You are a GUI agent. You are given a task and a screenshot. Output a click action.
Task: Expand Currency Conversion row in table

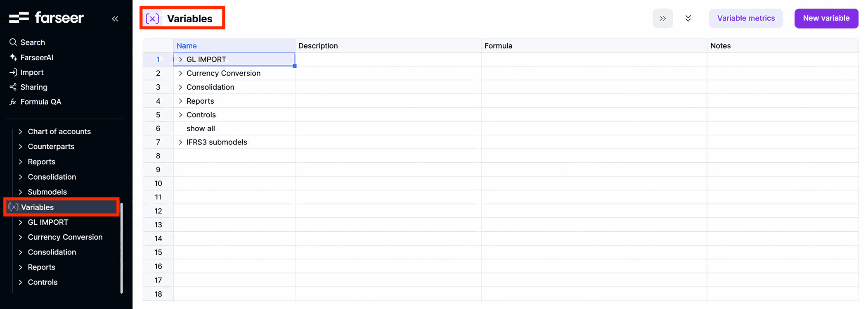click(x=180, y=73)
